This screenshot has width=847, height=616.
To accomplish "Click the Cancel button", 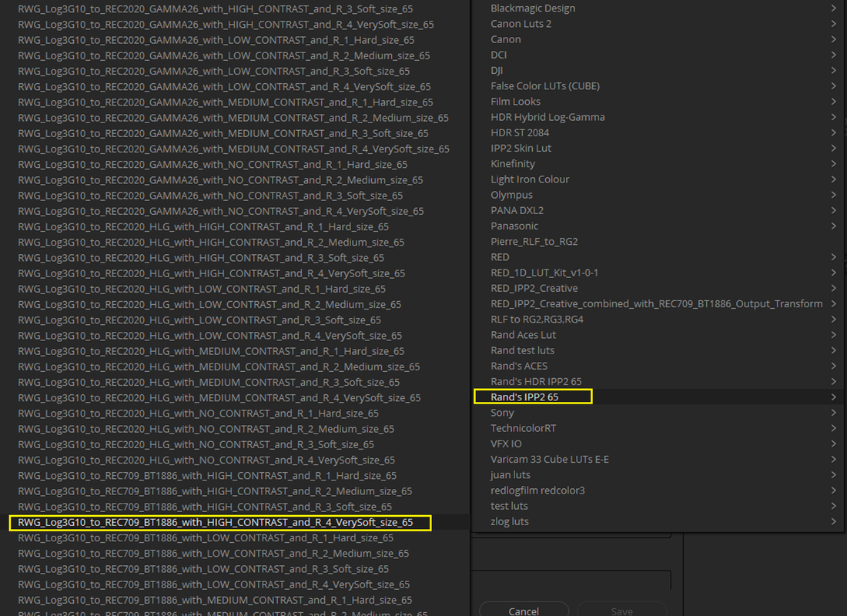I will click(x=524, y=610).
